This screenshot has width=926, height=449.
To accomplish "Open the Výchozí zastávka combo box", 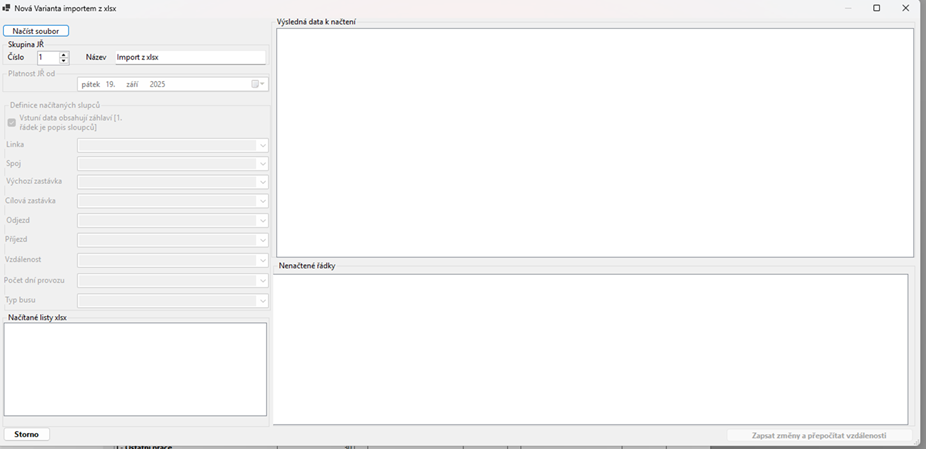I will click(262, 183).
